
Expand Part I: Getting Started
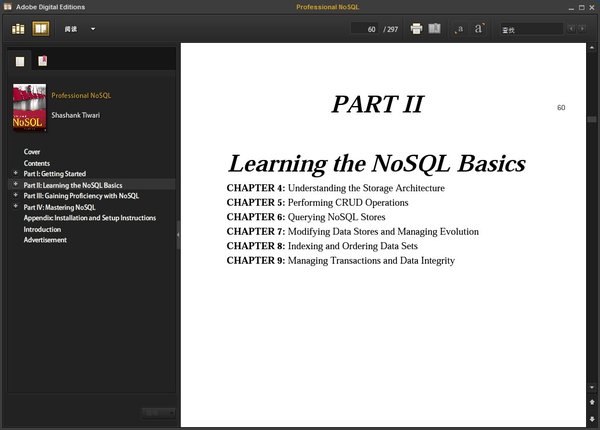tap(15, 173)
